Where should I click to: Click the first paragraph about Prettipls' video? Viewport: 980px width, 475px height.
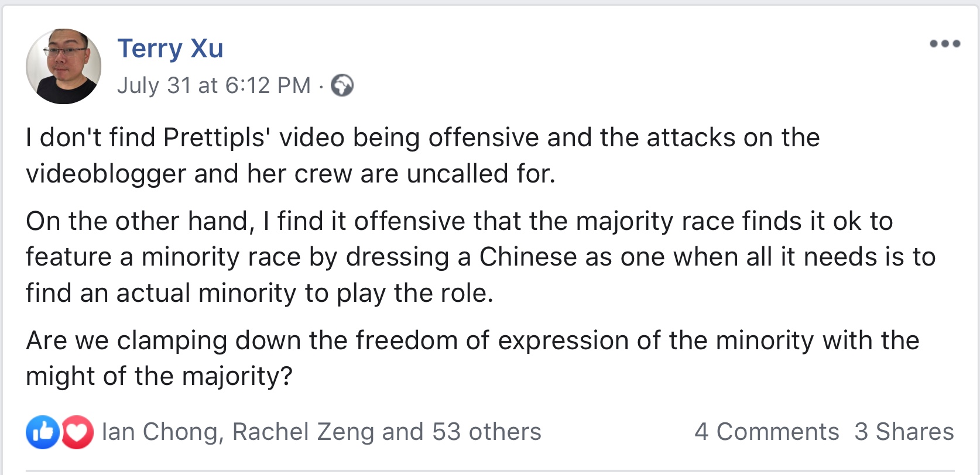tap(422, 156)
